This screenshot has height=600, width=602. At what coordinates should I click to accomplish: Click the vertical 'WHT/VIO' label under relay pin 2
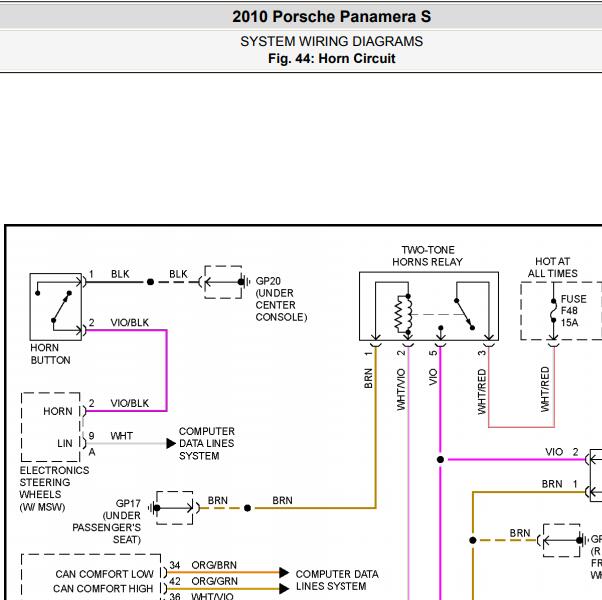point(401,389)
